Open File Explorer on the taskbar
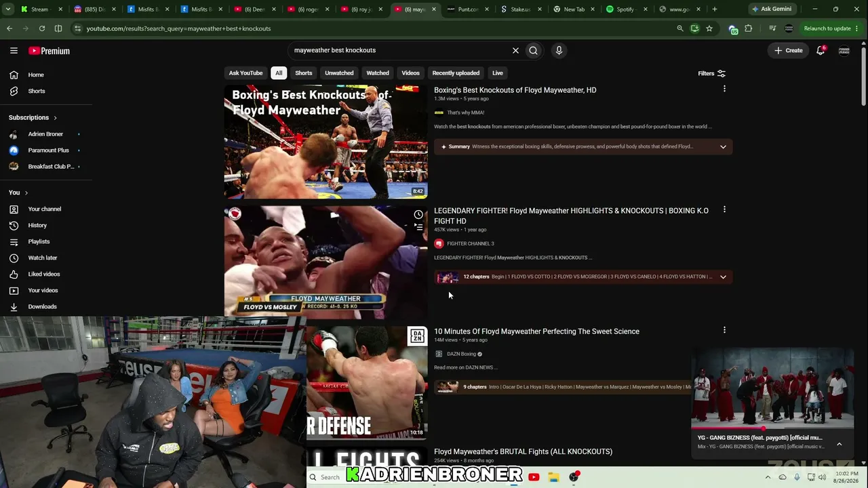 click(554, 477)
